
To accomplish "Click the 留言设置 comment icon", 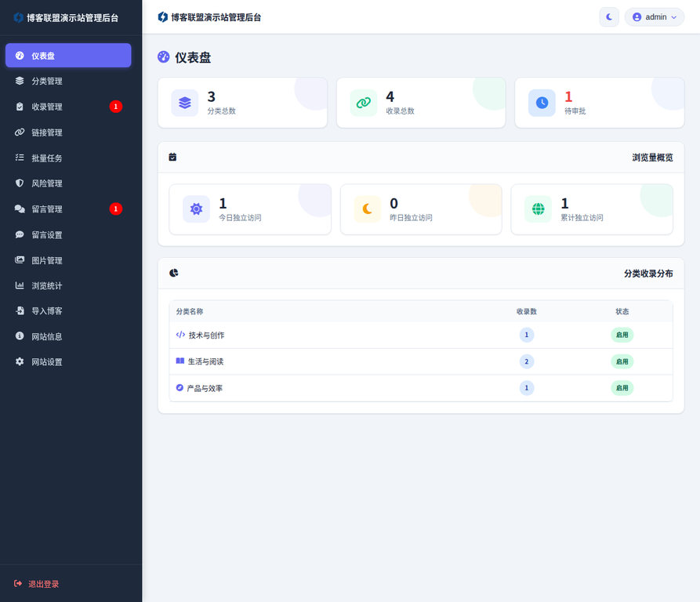I will (20, 234).
